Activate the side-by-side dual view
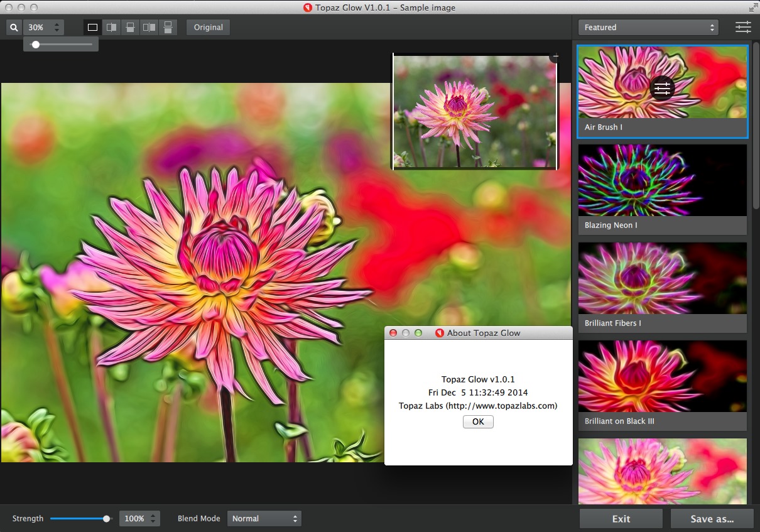Viewport: 760px width, 532px height. pos(149,27)
